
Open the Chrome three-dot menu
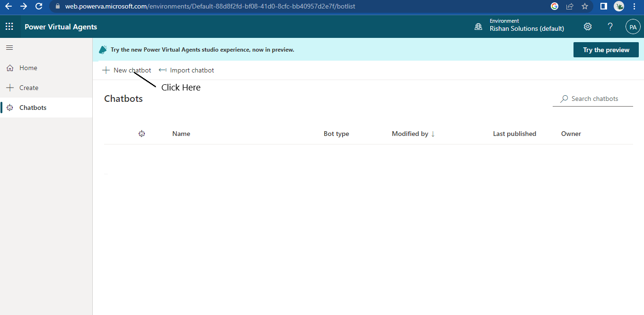click(x=635, y=6)
